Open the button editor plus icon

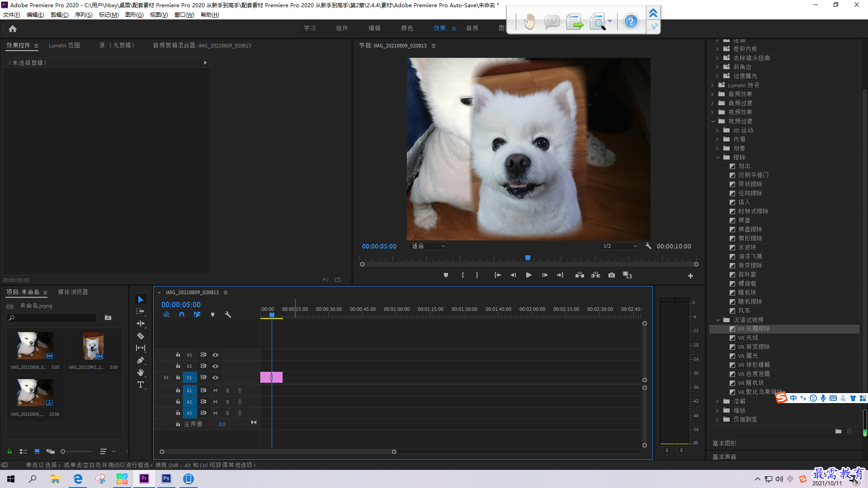click(690, 276)
